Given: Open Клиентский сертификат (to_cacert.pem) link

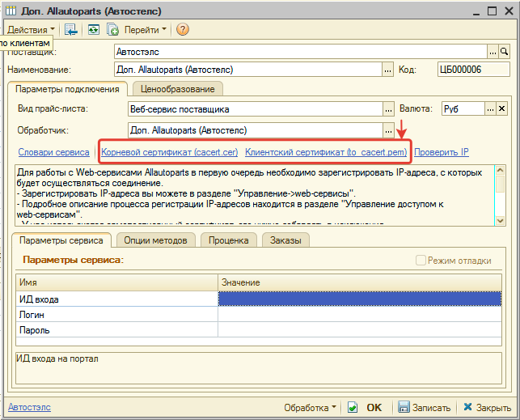Looking at the screenshot, I should click(326, 152).
